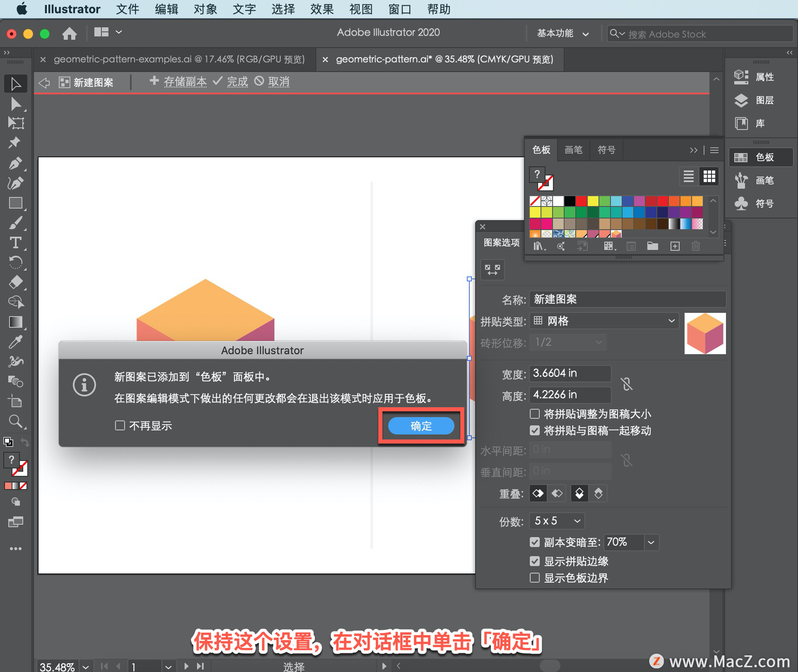Swap fill and stroke arrow
The height and width of the screenshot is (672, 798).
25,442
